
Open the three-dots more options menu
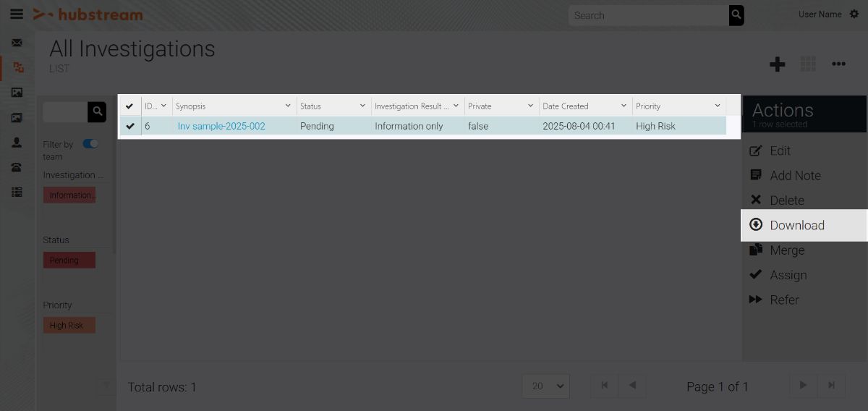838,64
